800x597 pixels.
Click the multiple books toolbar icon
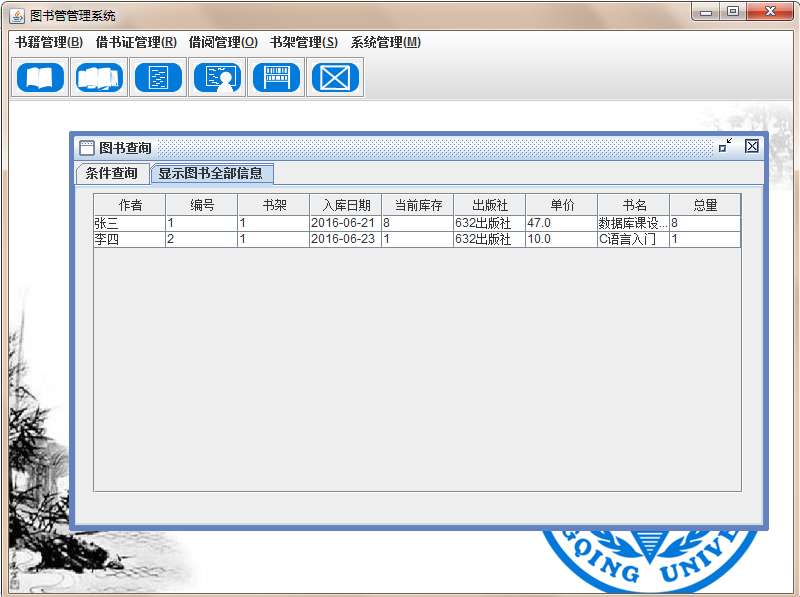point(99,78)
